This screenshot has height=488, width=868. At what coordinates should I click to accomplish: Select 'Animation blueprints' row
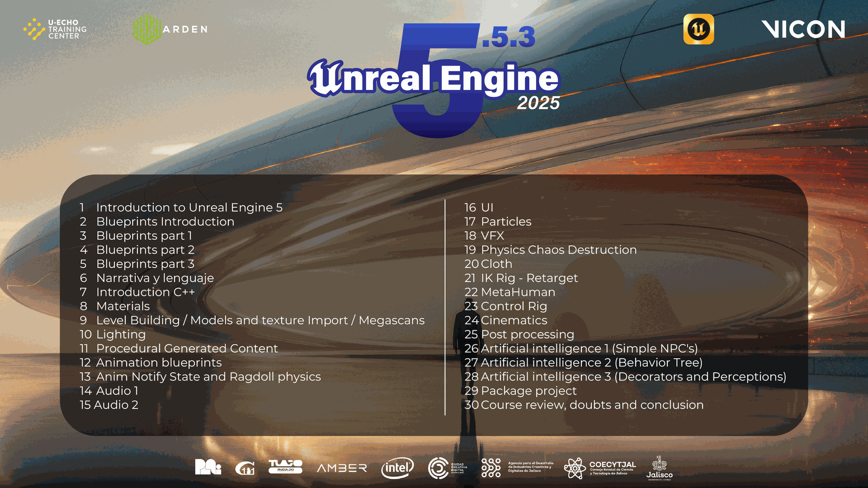click(151, 362)
